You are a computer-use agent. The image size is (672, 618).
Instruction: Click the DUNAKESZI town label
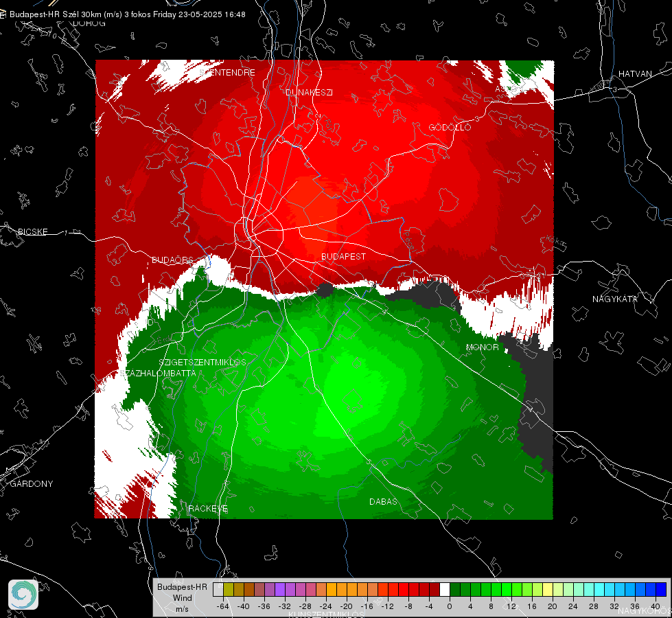309,92
